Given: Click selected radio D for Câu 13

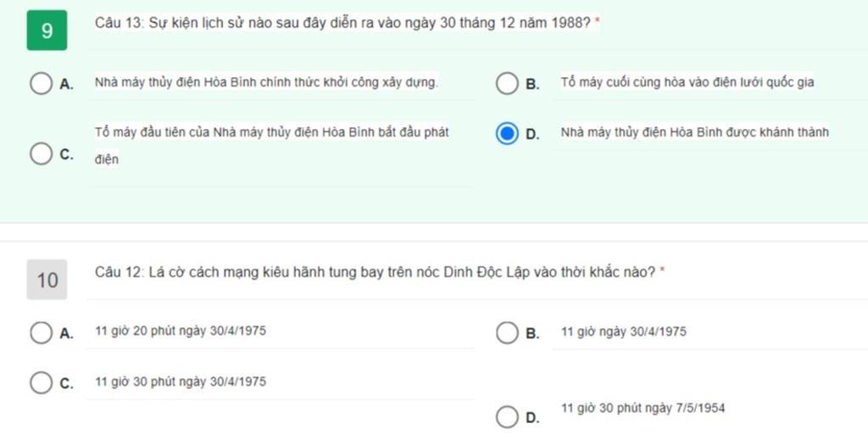Looking at the screenshot, I should (x=507, y=133).
